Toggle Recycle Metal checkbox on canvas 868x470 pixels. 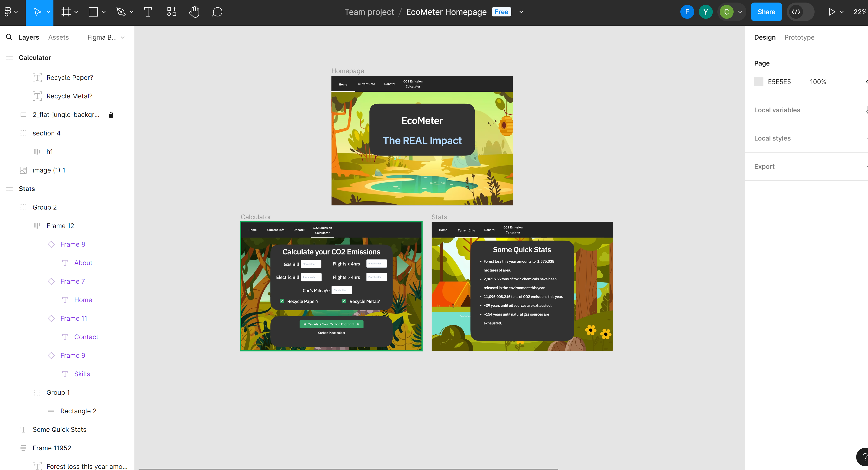(344, 301)
